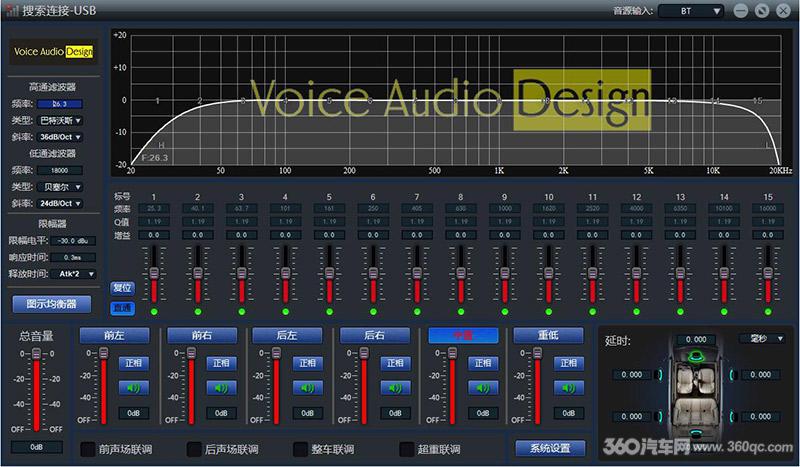Click the EQ band 14 gain slider

point(724,273)
